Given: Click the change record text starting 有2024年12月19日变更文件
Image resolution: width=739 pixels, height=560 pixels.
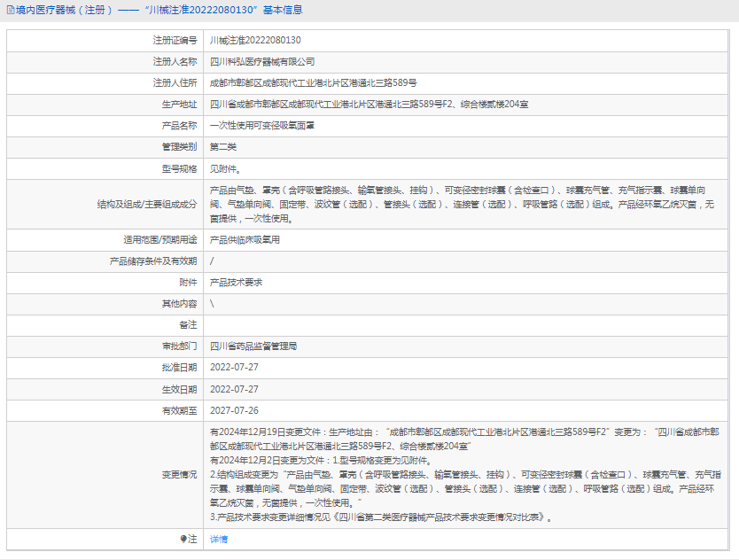Looking at the screenshot, I should click(x=464, y=439).
